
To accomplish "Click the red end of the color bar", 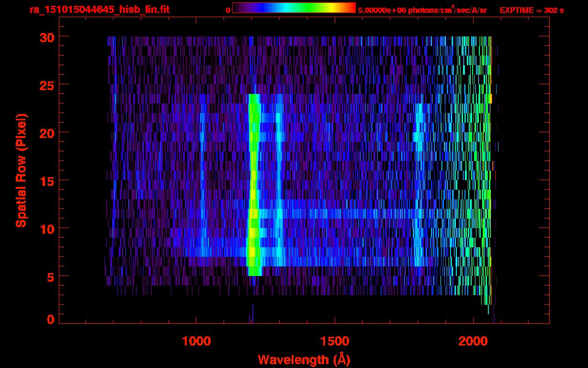I will pos(351,8).
